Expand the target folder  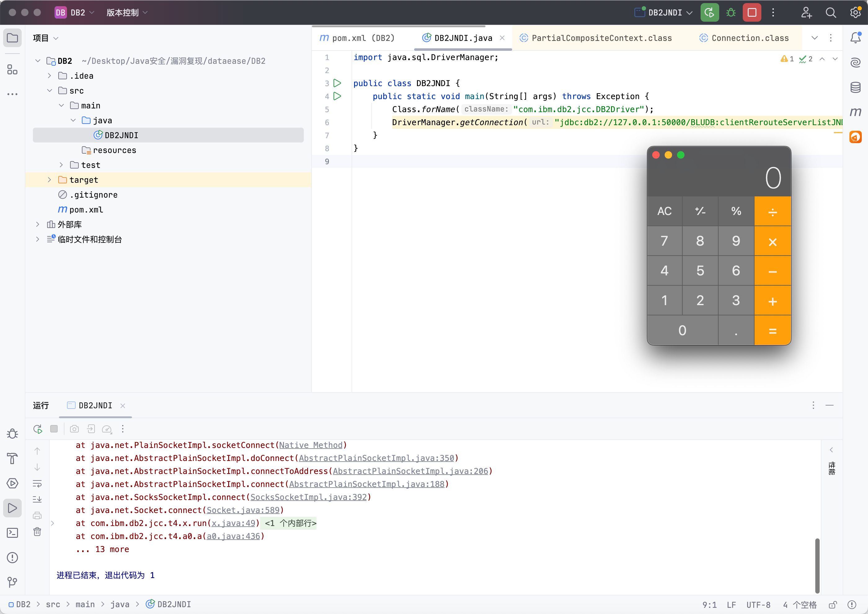50,180
